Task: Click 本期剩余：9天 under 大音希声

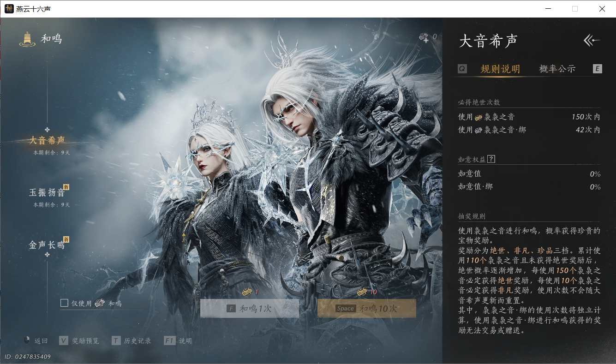Action: [x=52, y=152]
